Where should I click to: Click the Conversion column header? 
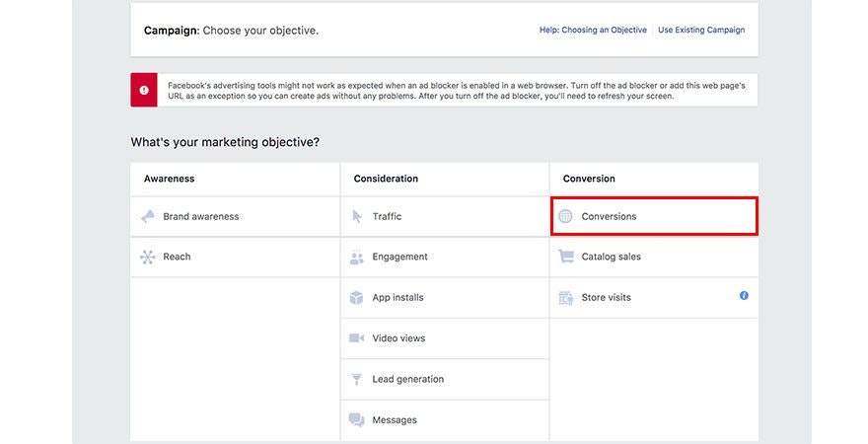[589, 179]
